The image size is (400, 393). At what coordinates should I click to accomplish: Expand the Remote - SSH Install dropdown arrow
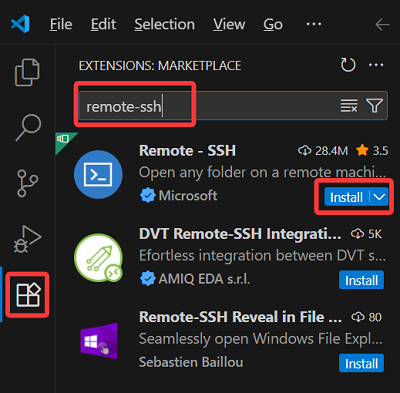(x=379, y=197)
